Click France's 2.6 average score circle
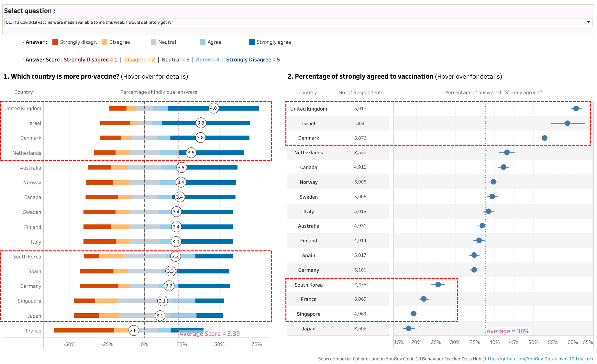Screen dimensions: 597x364 click(133, 330)
